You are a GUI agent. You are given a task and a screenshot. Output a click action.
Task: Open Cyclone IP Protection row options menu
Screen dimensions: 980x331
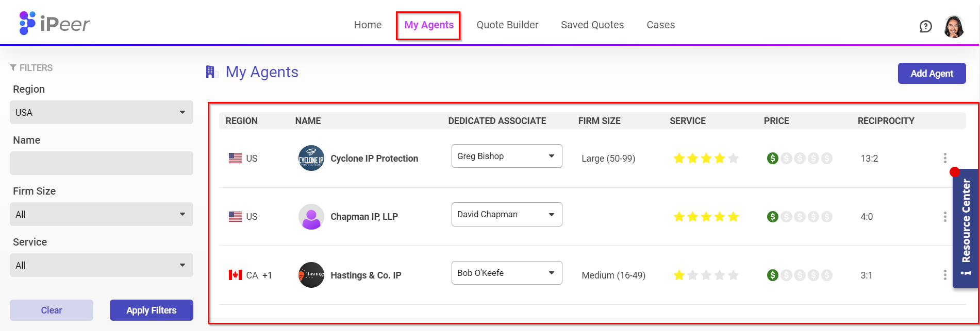click(944, 158)
